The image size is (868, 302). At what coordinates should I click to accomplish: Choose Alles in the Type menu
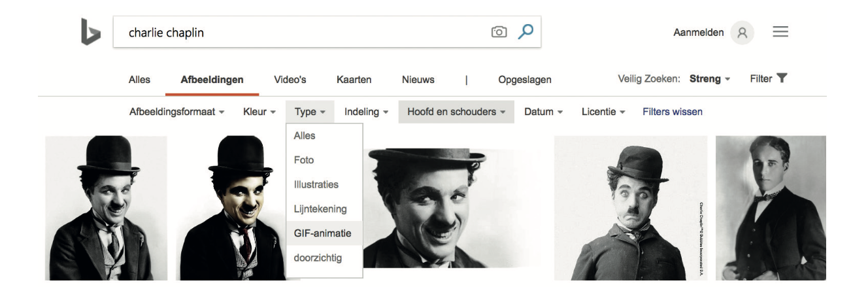(324, 135)
